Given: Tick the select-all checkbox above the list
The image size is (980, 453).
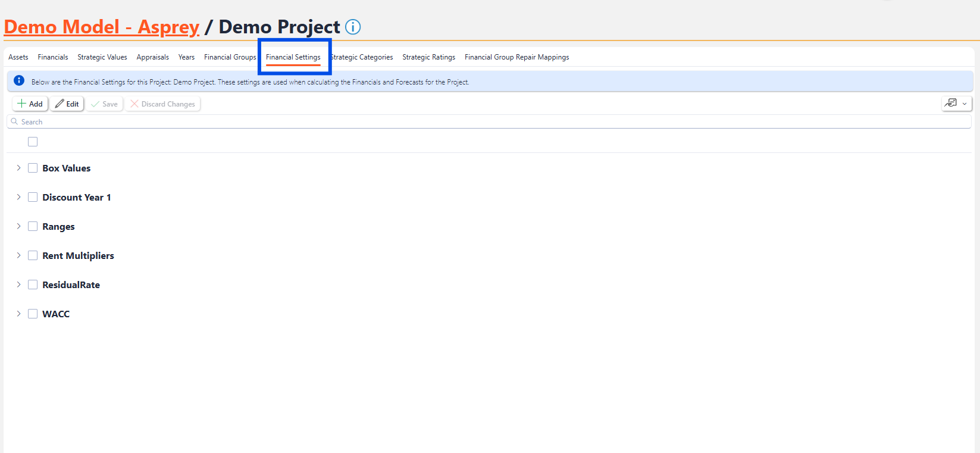Looking at the screenshot, I should [x=33, y=142].
